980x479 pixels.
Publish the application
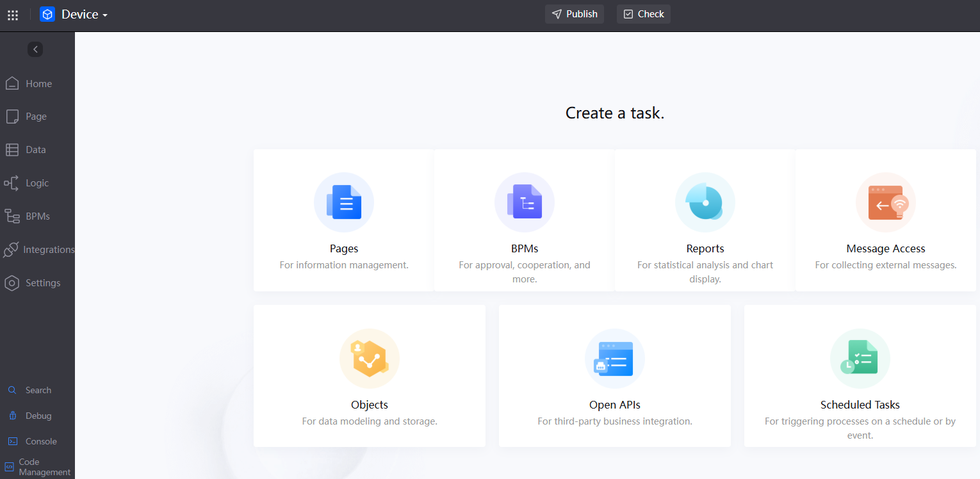point(575,14)
